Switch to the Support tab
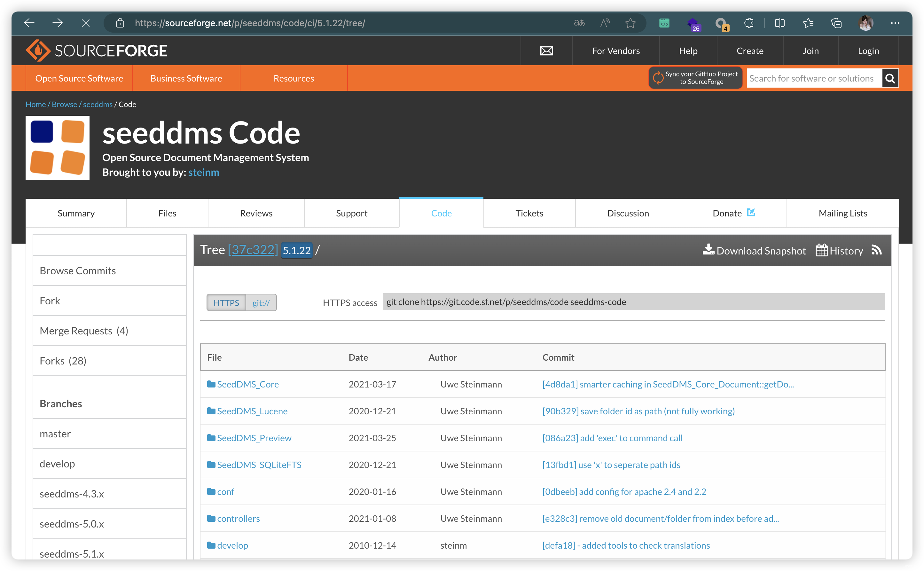This screenshot has width=924, height=571. click(352, 213)
